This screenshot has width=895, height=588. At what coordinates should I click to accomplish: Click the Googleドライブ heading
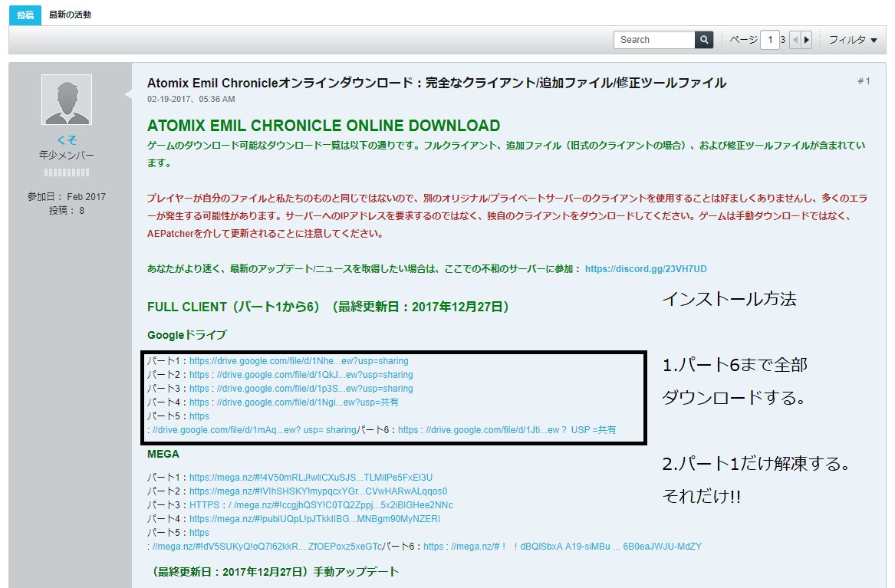pyautogui.click(x=187, y=335)
